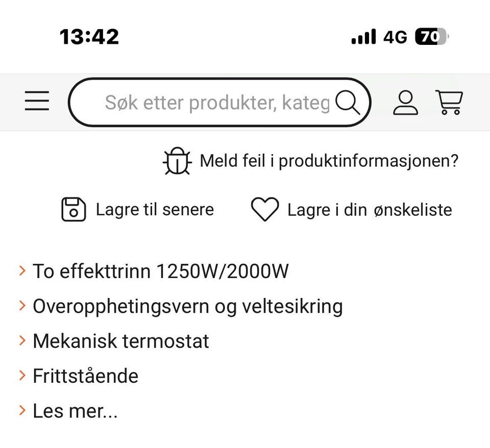Tap the floppy disk save icon

pyautogui.click(x=73, y=209)
